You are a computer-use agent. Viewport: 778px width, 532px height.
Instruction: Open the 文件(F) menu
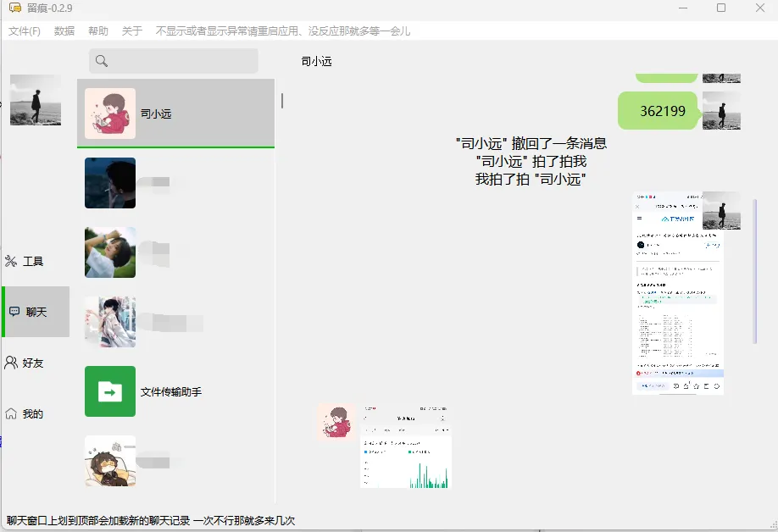pos(25,31)
